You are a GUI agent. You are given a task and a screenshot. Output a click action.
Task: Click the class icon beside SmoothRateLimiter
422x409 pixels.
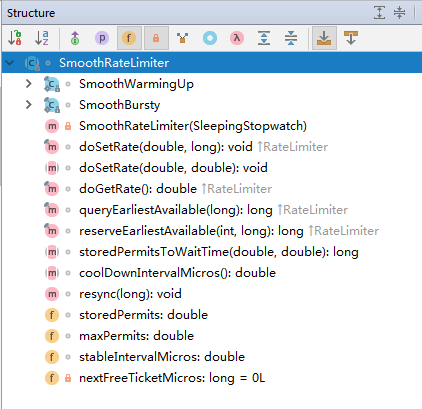pyautogui.click(x=32, y=63)
